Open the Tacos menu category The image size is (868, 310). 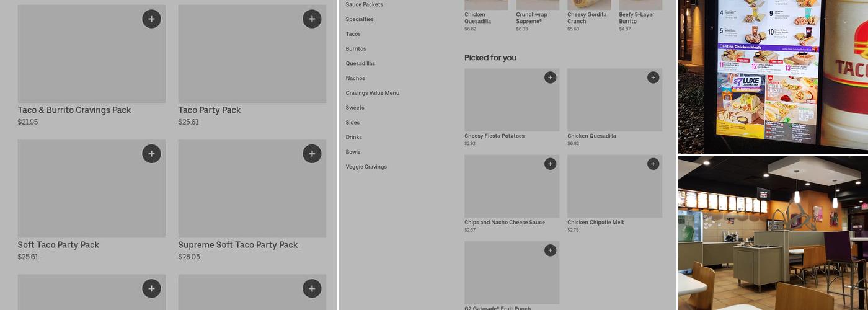tap(353, 34)
